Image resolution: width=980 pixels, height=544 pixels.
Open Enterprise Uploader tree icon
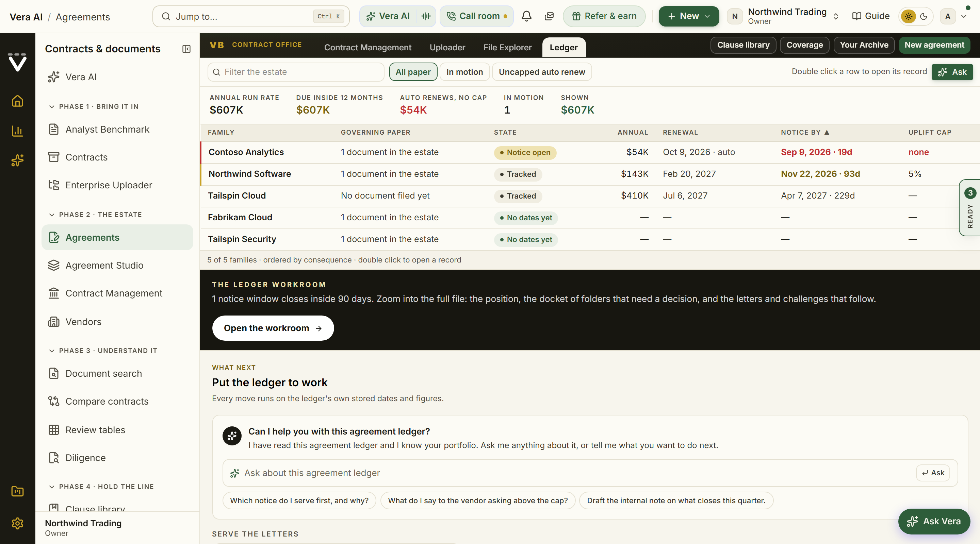click(x=54, y=185)
